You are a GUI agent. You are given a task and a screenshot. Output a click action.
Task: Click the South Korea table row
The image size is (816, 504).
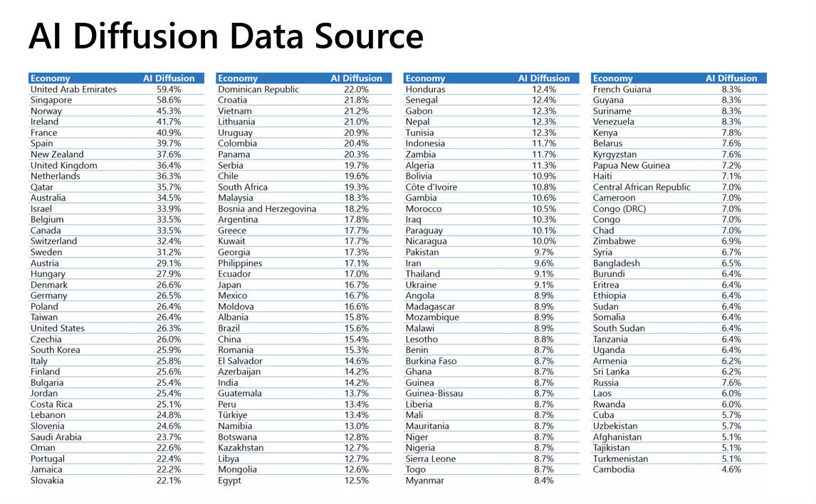click(x=56, y=350)
